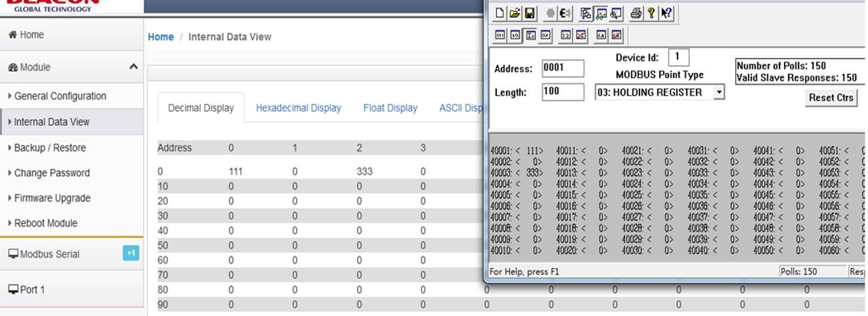Toggle the Show Data view icon in ModScan
This screenshot has width=868, height=316.
pos(601,13)
